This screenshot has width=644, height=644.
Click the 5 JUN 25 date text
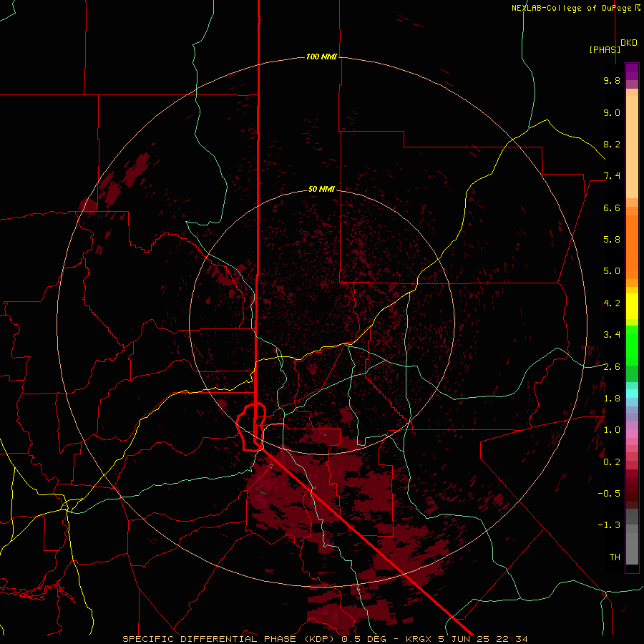coord(464,639)
